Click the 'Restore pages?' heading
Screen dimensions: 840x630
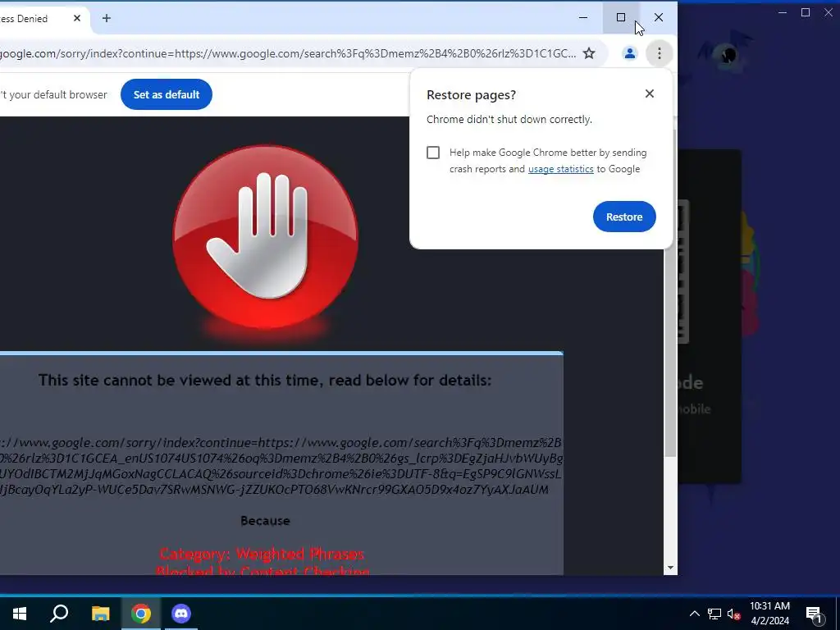pos(471,95)
